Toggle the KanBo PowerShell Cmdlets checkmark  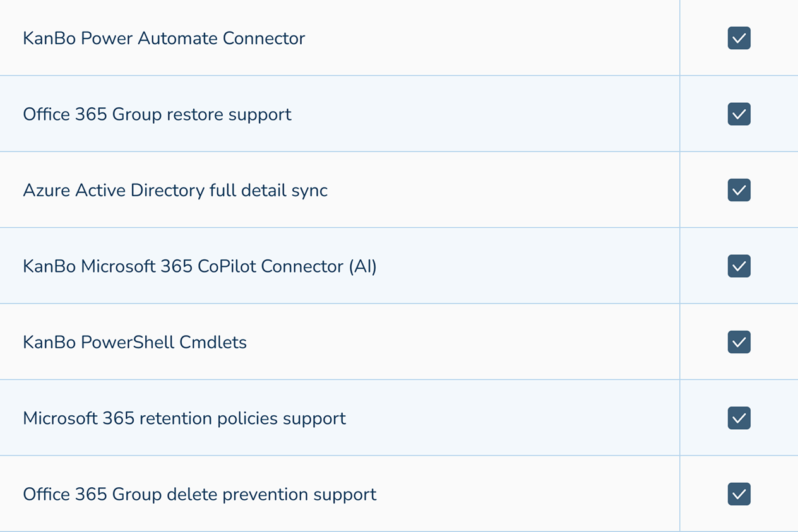tap(739, 342)
